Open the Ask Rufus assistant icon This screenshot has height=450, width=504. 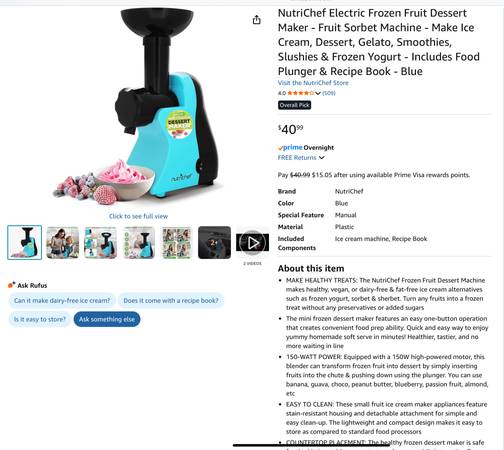click(12, 285)
